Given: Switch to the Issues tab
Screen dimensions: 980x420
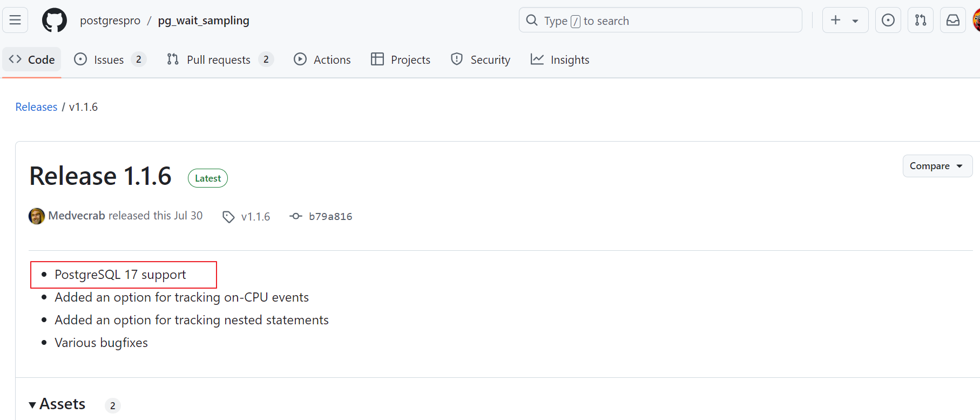Looking at the screenshot, I should 110,59.
